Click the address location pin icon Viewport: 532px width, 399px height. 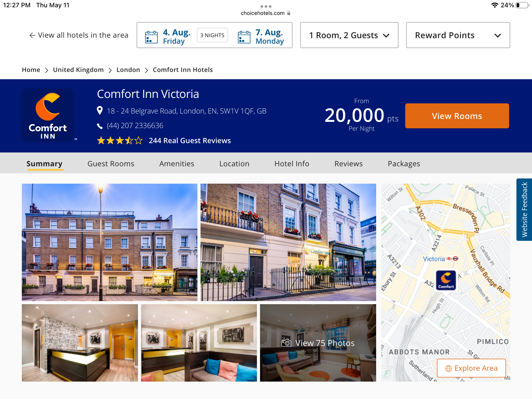coord(99,111)
